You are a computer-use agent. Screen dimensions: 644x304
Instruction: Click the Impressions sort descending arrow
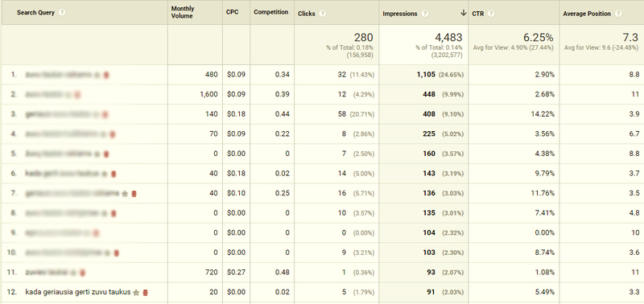click(x=464, y=13)
